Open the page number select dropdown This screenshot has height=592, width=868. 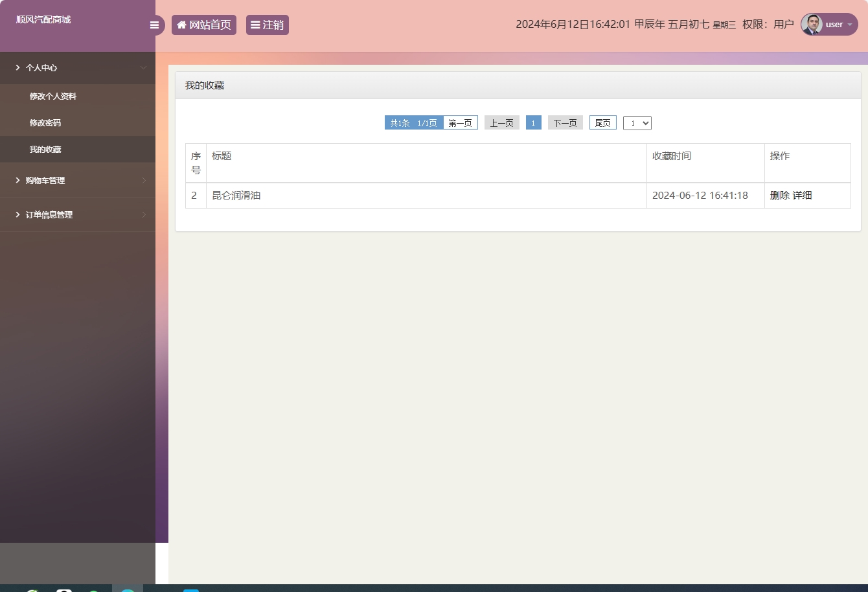(637, 122)
